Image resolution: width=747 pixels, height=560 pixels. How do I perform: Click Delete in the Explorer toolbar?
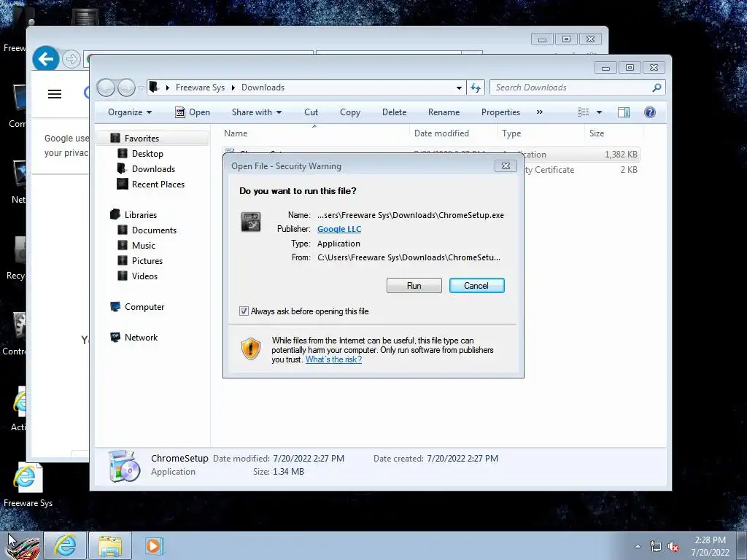click(394, 112)
